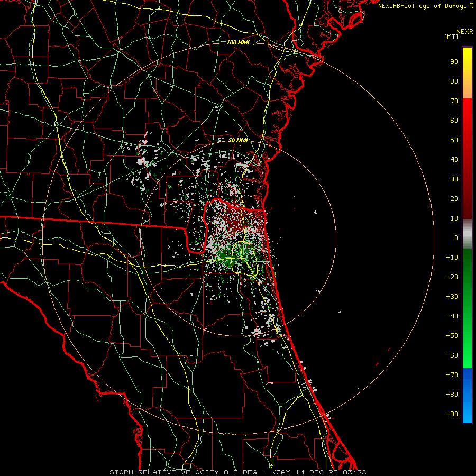Click the 100 NMI range ring label
Image resolution: width=476 pixels, height=476 pixels.
238,42
